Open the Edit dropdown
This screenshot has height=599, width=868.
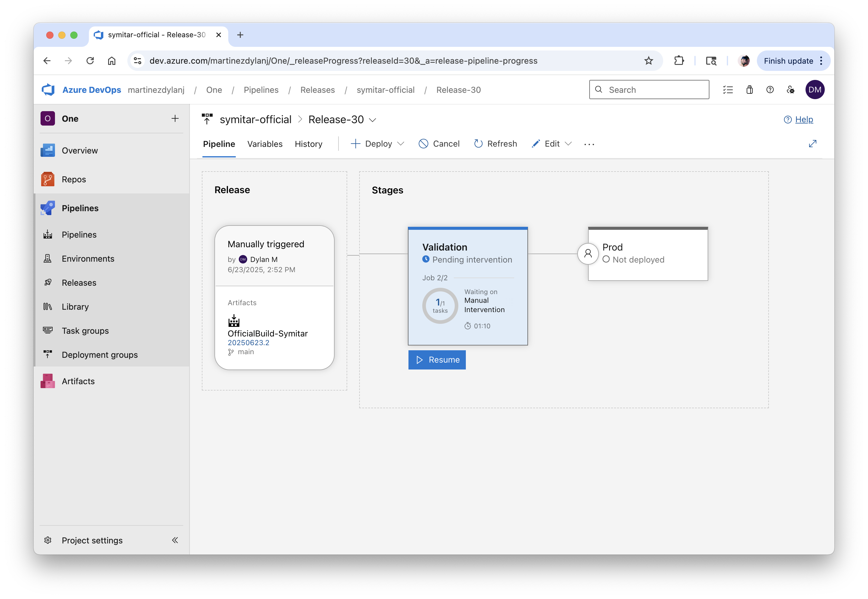pos(552,144)
